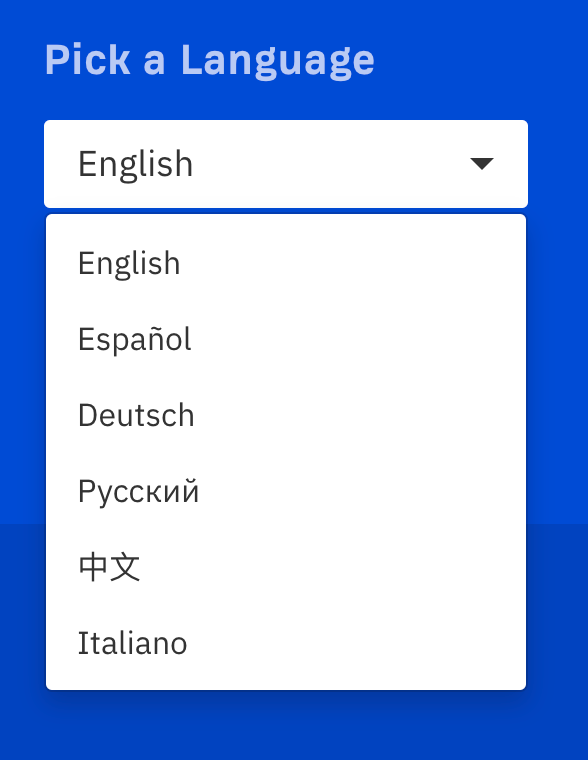Screen dimensions: 588x760
Task: Click the Cyrillic-labeled language entry
Action: point(286,491)
